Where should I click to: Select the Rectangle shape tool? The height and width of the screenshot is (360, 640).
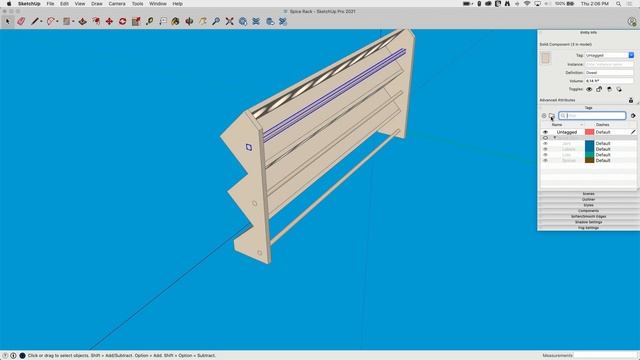(x=67, y=21)
